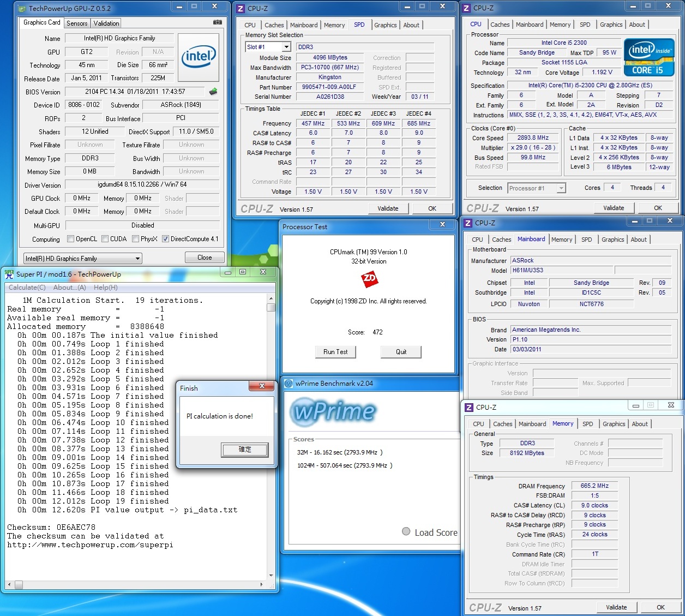The height and width of the screenshot is (616, 685).
Task: Click the Super PI title bar icon
Action: point(9,274)
